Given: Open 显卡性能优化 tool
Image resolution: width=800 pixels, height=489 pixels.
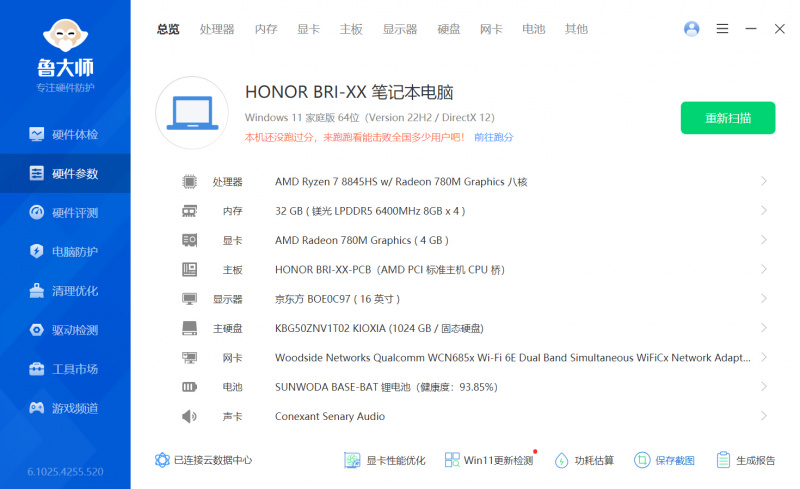Looking at the screenshot, I should click(x=385, y=460).
